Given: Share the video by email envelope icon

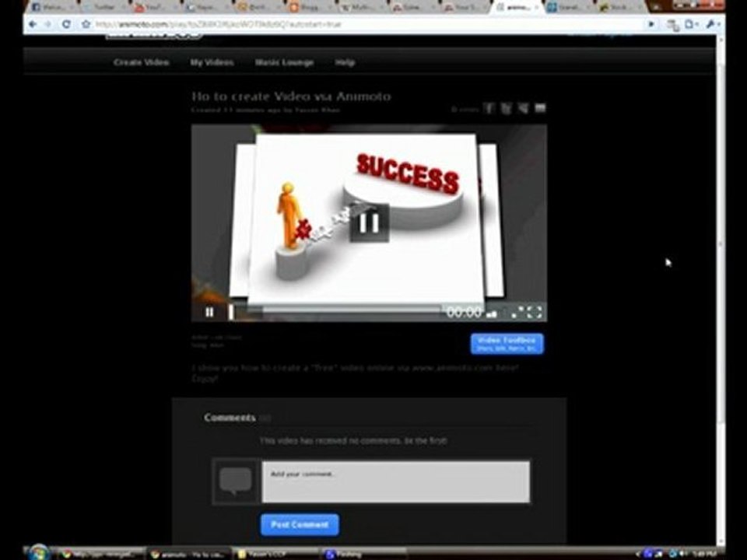Looking at the screenshot, I should pos(540,109).
